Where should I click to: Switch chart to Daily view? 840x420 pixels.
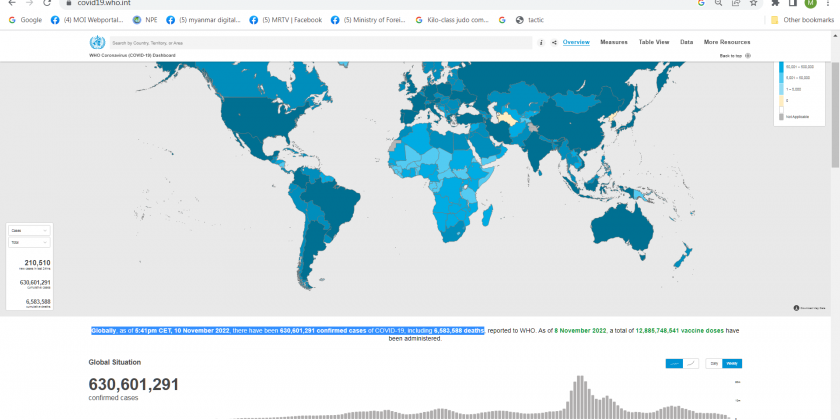714,363
